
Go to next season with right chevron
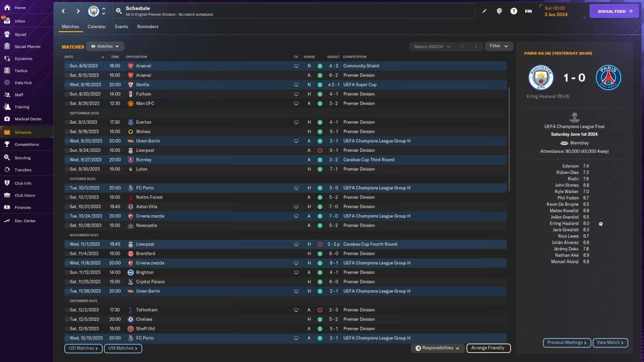(x=476, y=46)
